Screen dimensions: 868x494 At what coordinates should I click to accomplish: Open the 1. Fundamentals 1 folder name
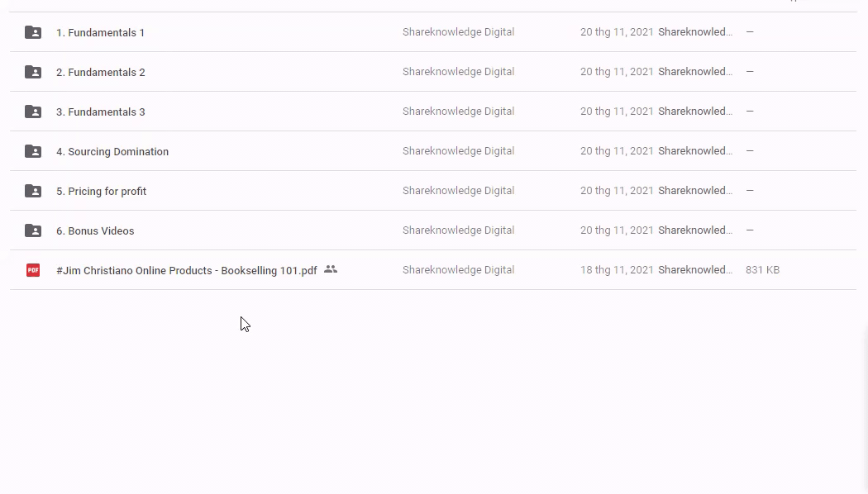100,33
